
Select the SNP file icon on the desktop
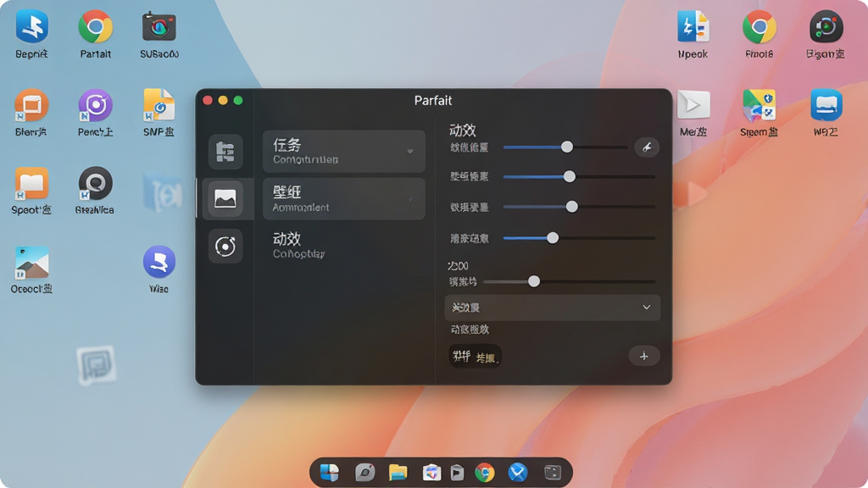159,105
